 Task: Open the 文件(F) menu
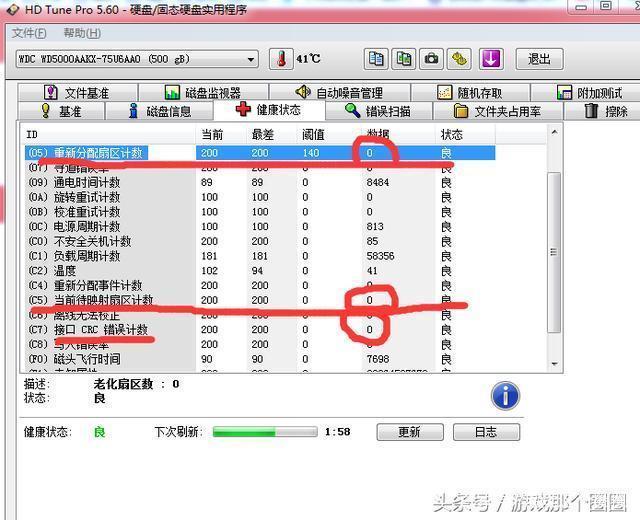[x=29, y=33]
